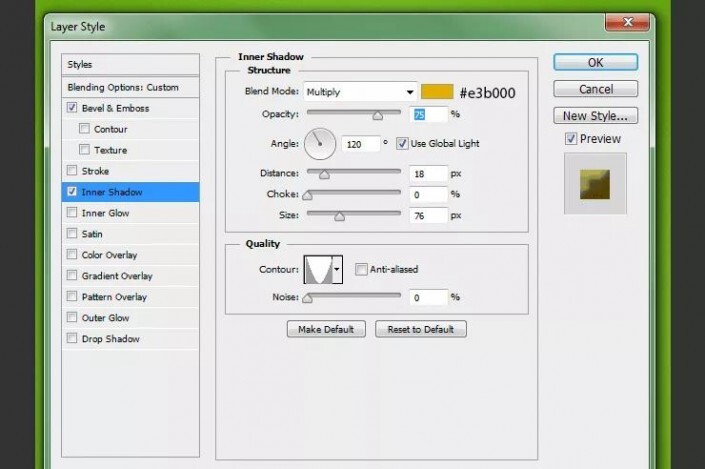Toggle Use Global Light checkbox

(x=402, y=144)
